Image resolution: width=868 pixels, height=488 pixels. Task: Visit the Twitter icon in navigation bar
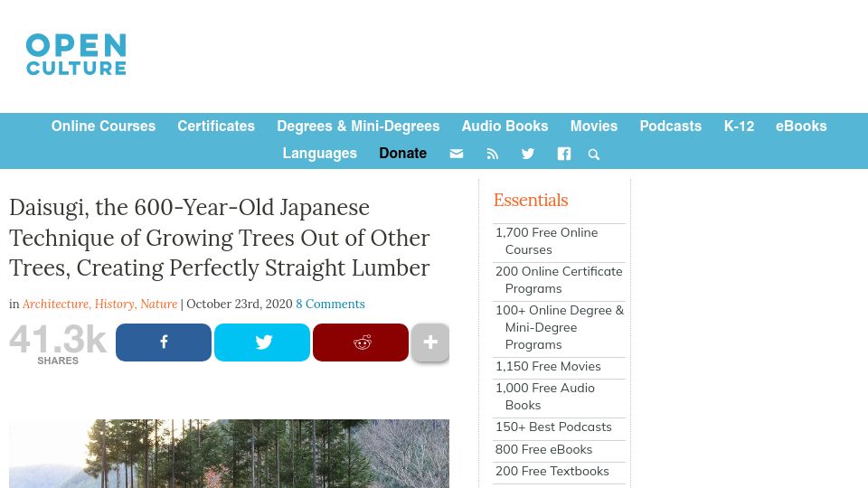527,154
